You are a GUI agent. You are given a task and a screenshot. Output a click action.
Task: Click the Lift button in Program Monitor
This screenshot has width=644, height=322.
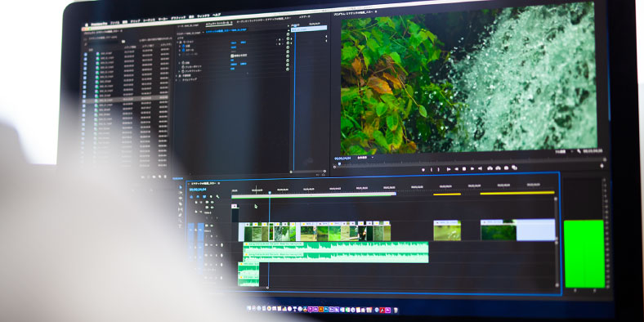click(x=490, y=168)
